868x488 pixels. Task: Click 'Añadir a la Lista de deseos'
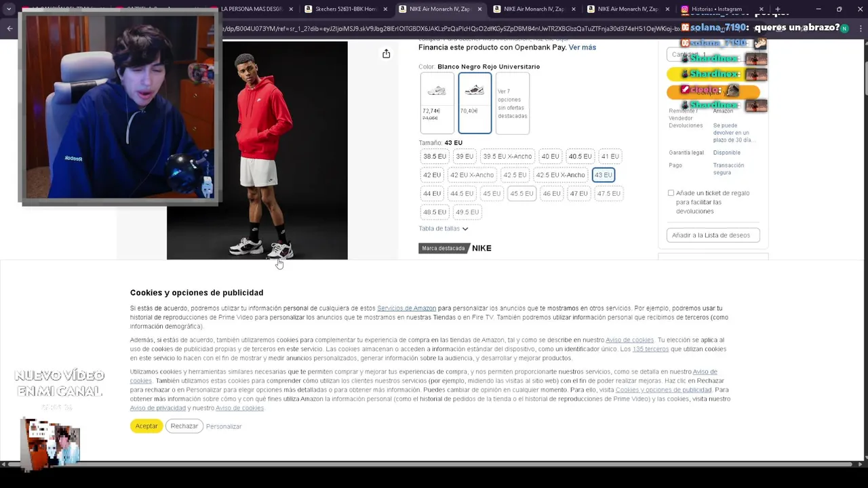pos(713,235)
